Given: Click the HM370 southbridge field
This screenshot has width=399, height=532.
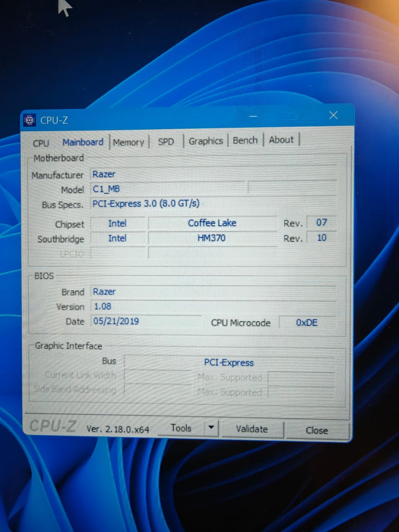Looking at the screenshot, I should point(212,238).
